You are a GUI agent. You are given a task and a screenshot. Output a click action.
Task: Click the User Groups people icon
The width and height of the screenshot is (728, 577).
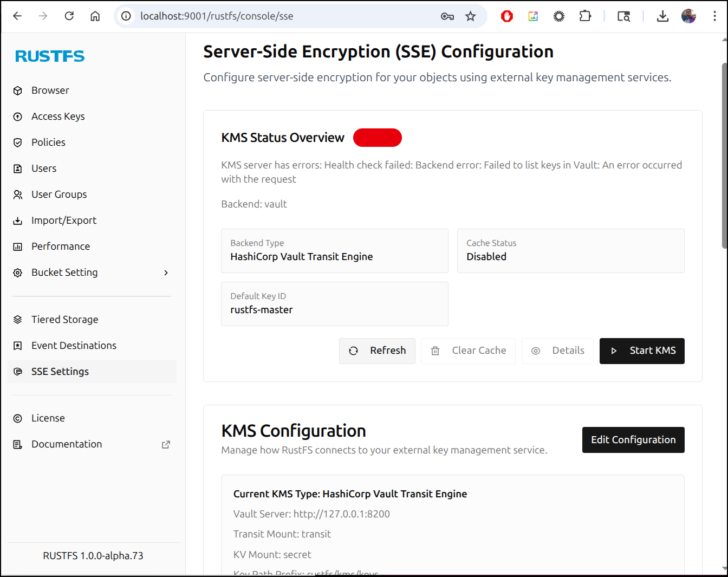click(18, 195)
